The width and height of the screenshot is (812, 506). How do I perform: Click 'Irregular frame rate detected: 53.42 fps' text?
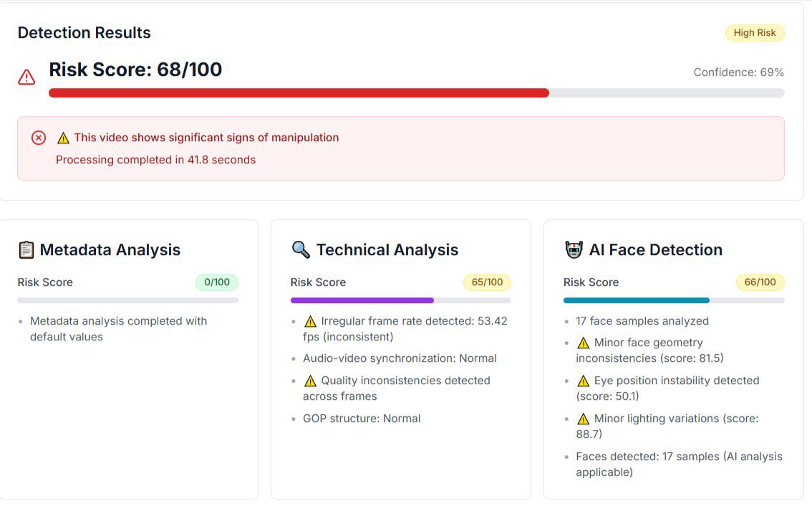click(405, 329)
